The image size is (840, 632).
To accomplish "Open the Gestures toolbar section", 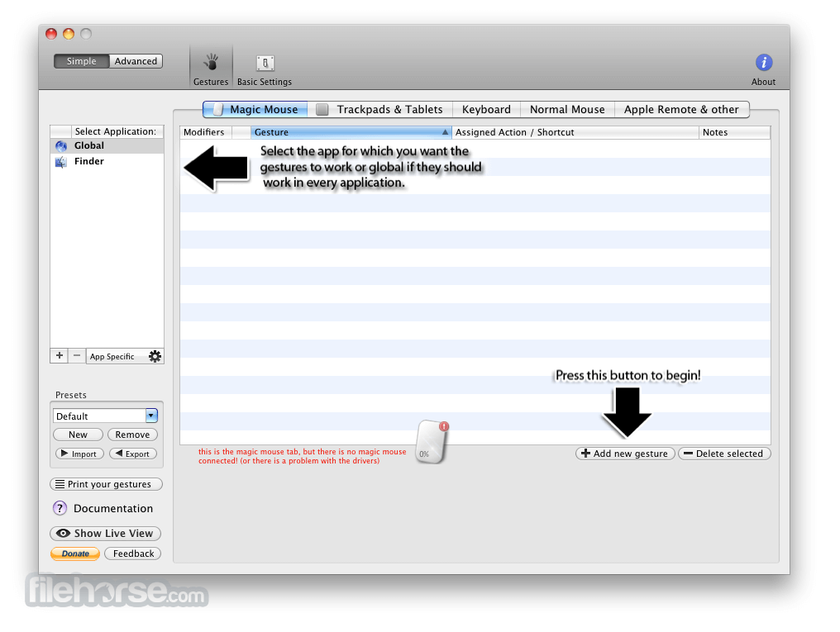I will [211, 68].
